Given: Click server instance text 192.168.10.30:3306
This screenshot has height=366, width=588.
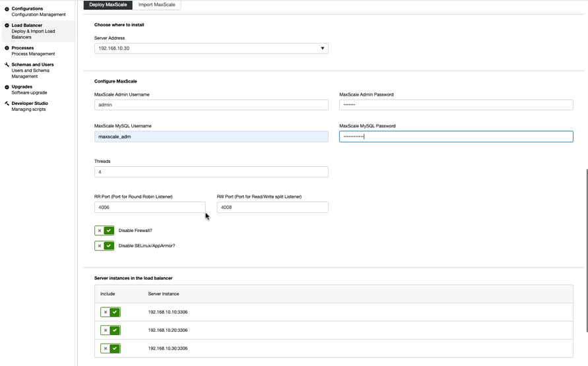Looking at the screenshot, I should [168, 348].
